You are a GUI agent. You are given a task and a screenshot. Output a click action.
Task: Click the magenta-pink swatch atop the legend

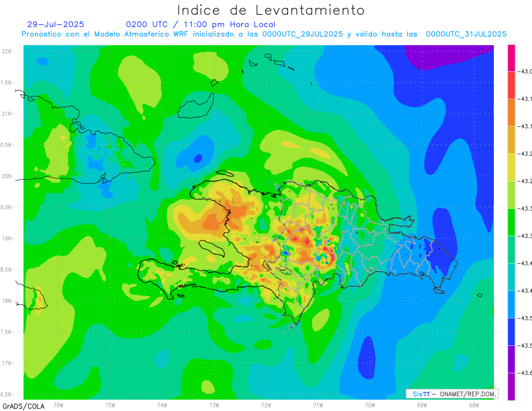(511, 58)
